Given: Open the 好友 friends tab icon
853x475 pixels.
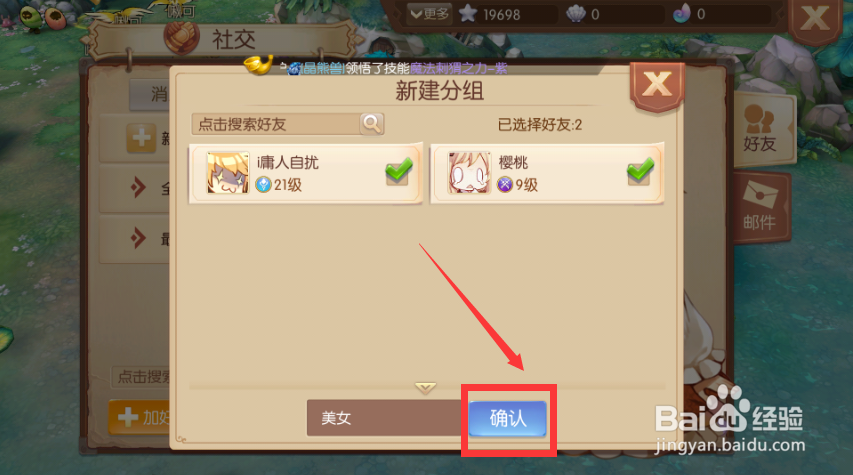Looking at the screenshot, I should tap(760, 128).
